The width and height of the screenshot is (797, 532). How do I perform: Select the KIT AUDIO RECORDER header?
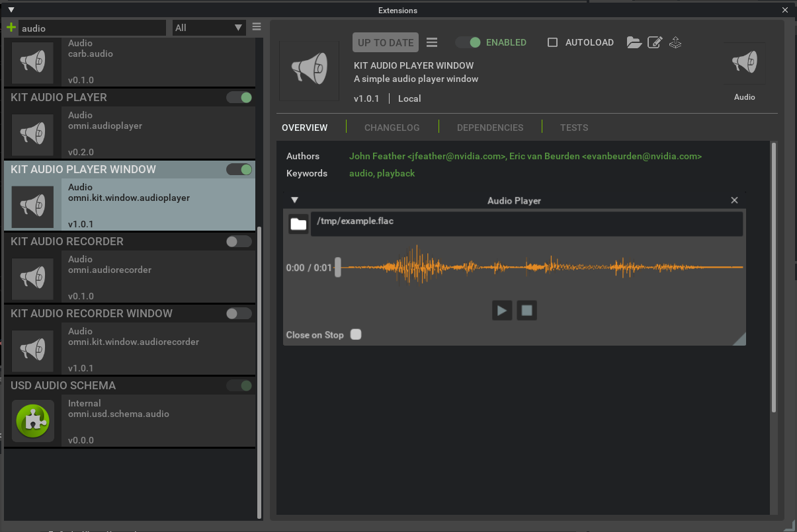click(67, 242)
